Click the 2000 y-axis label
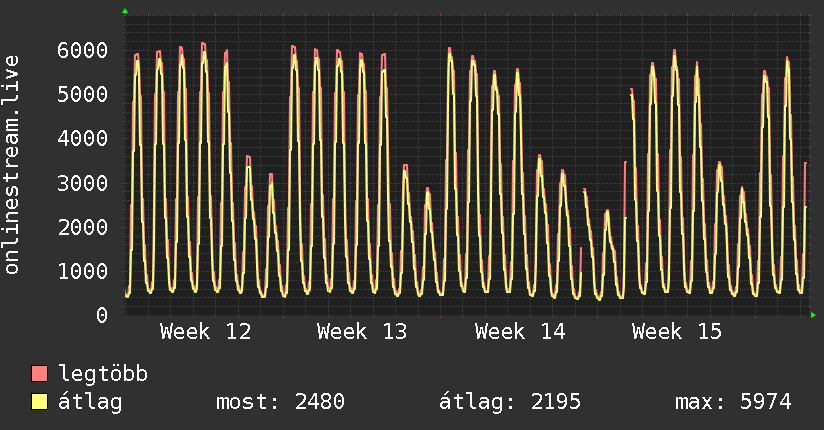824x430 pixels. (83, 228)
